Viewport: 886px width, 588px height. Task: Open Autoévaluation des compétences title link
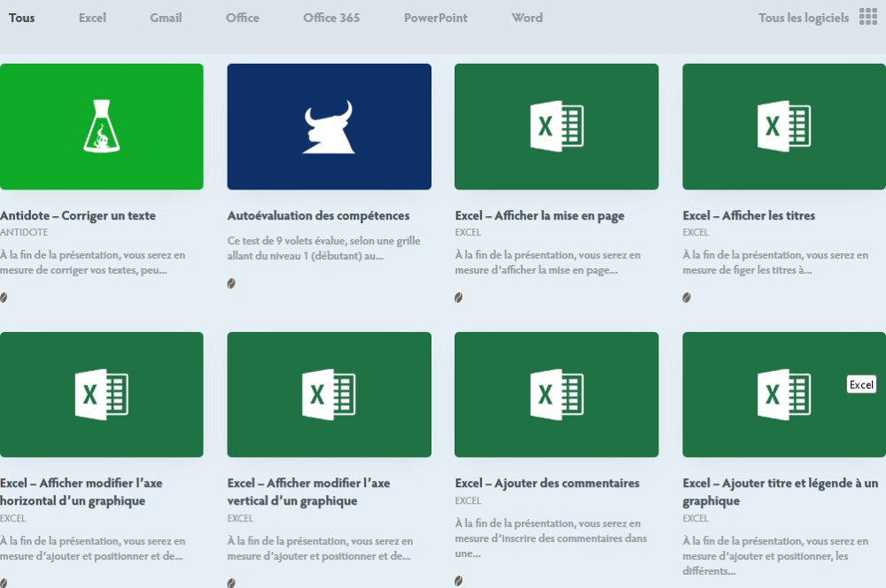[x=318, y=215]
